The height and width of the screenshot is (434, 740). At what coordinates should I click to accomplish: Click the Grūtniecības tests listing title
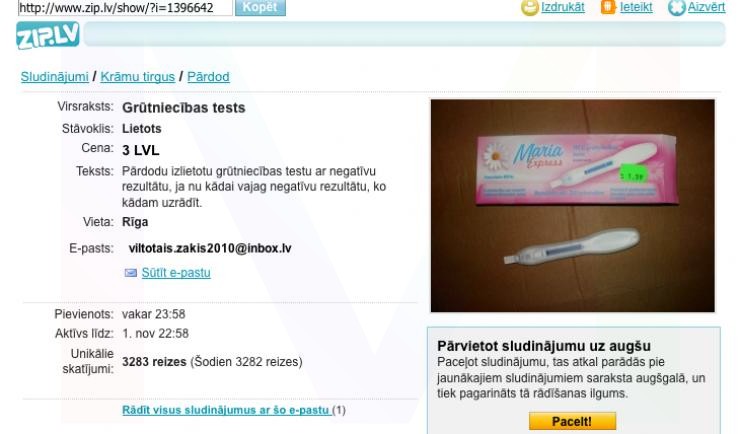point(184,108)
